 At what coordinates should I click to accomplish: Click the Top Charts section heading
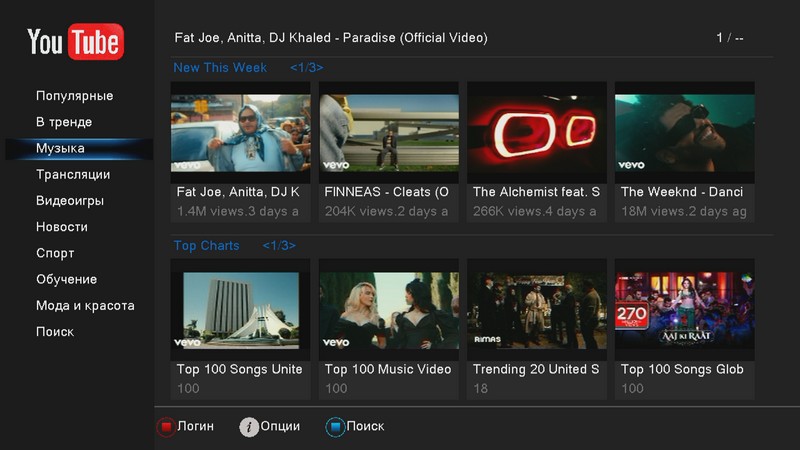pos(206,245)
